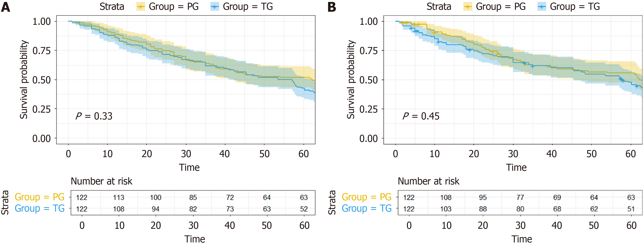Select the yellow PG legend marker in panel B
This screenshot has width=644, height=244.
click(468, 7)
